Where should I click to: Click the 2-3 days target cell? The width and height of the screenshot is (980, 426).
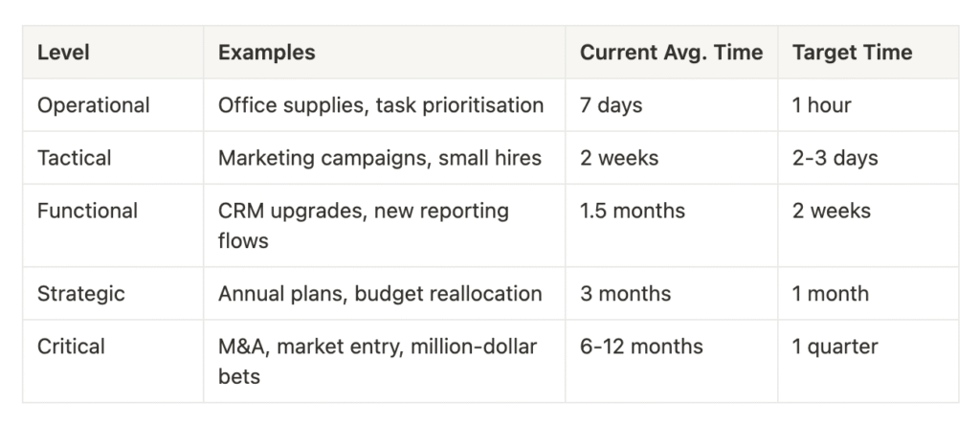click(868, 158)
